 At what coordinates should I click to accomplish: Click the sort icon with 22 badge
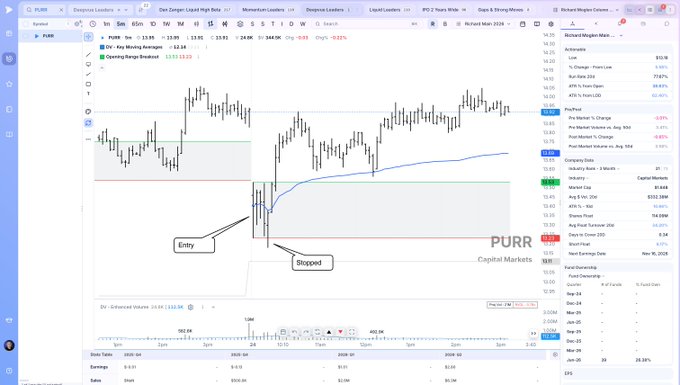pyautogui.click(x=141, y=9)
